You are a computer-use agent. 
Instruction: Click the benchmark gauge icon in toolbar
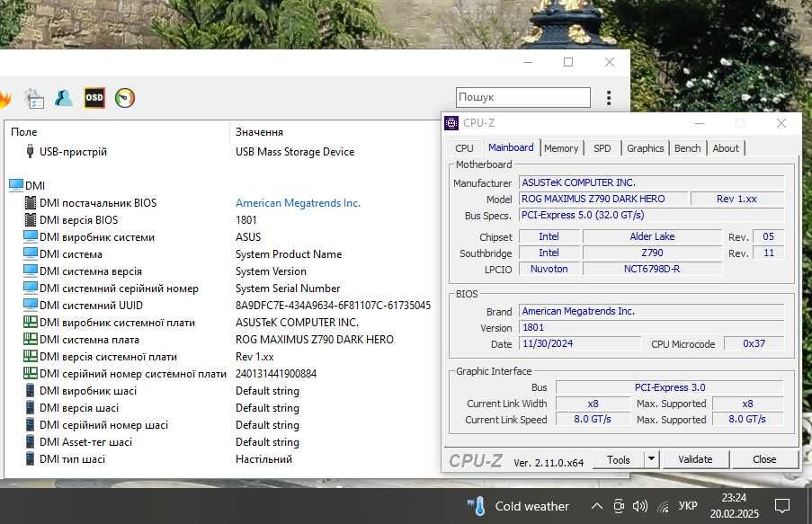pyautogui.click(x=125, y=97)
